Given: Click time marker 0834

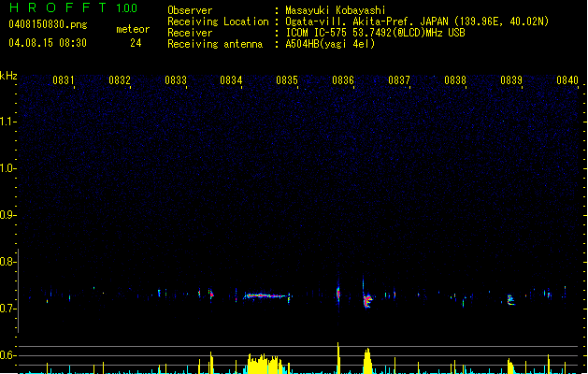Looking at the screenshot, I should click(231, 80).
